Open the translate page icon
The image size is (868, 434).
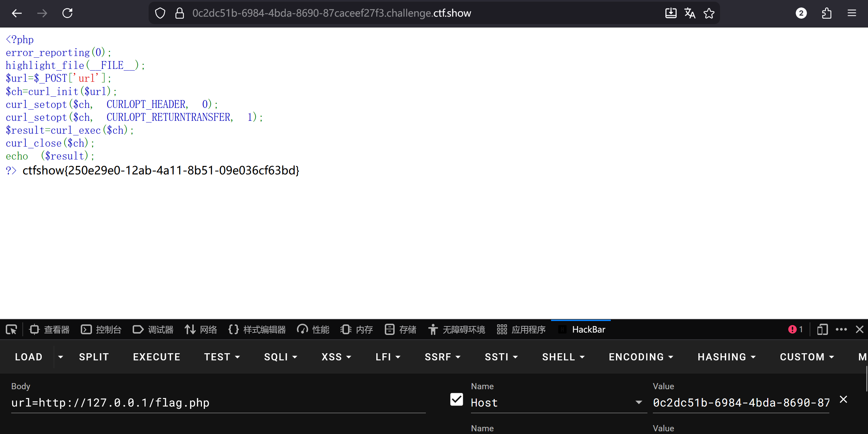click(x=690, y=13)
